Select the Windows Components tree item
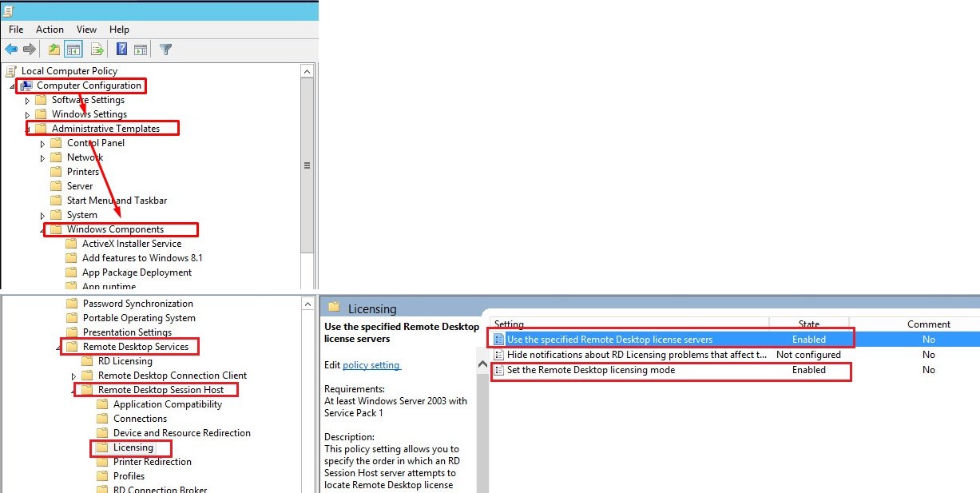The image size is (980, 493). pyautogui.click(x=115, y=229)
